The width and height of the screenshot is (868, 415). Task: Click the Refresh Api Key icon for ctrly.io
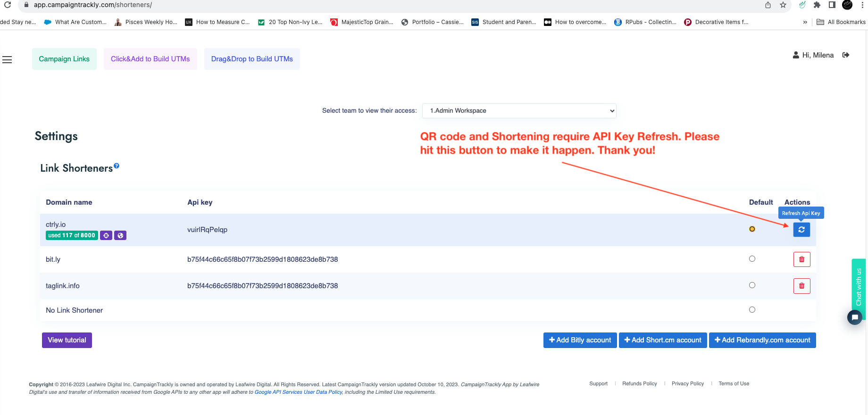click(x=801, y=230)
